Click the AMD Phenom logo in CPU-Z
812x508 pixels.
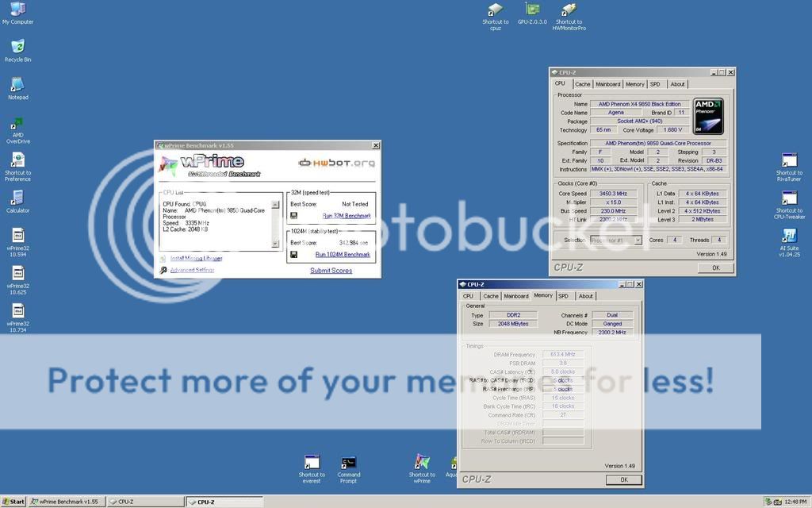coord(708,116)
